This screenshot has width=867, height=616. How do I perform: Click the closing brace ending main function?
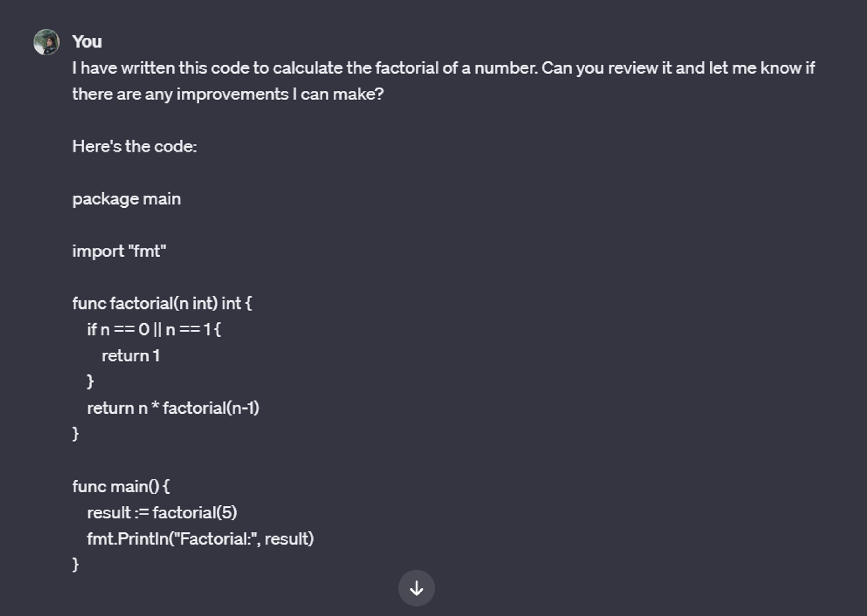75,565
